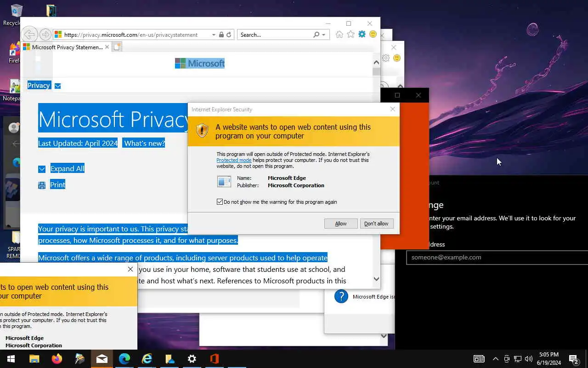Close the partial security dialog at bottom-left

130,269
